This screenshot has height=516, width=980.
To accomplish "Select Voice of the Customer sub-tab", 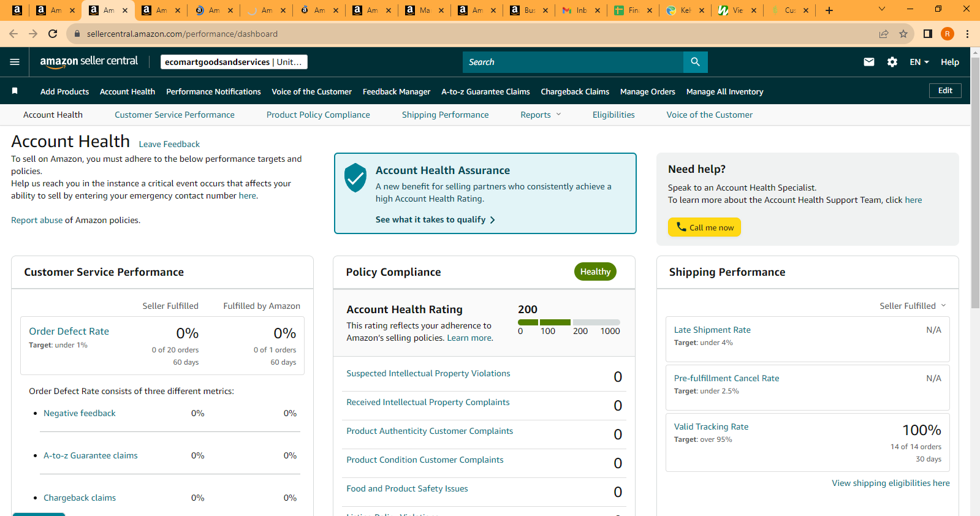I will click(x=710, y=115).
